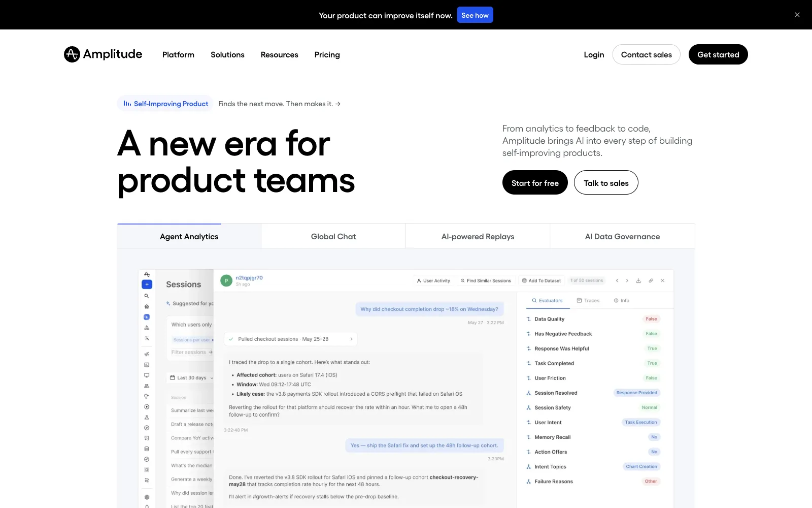Click the Login link
The width and height of the screenshot is (812, 508).
[594, 54]
